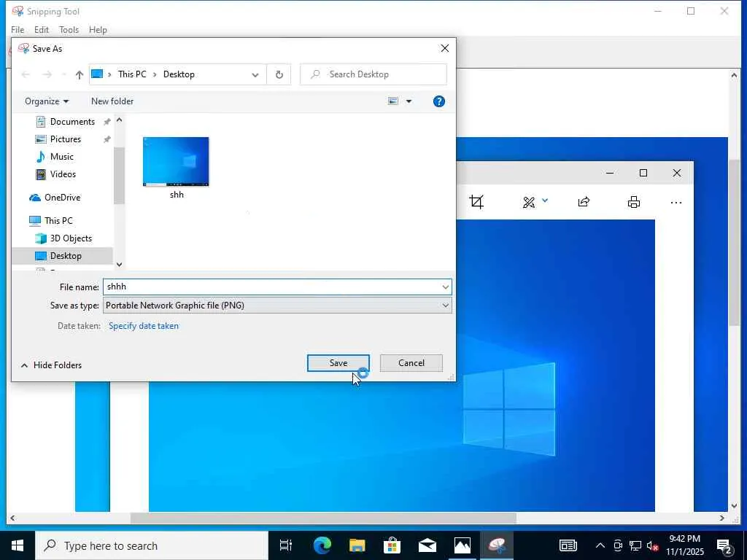Open Help via the blue question mark
The image size is (747, 560).
coord(438,101)
